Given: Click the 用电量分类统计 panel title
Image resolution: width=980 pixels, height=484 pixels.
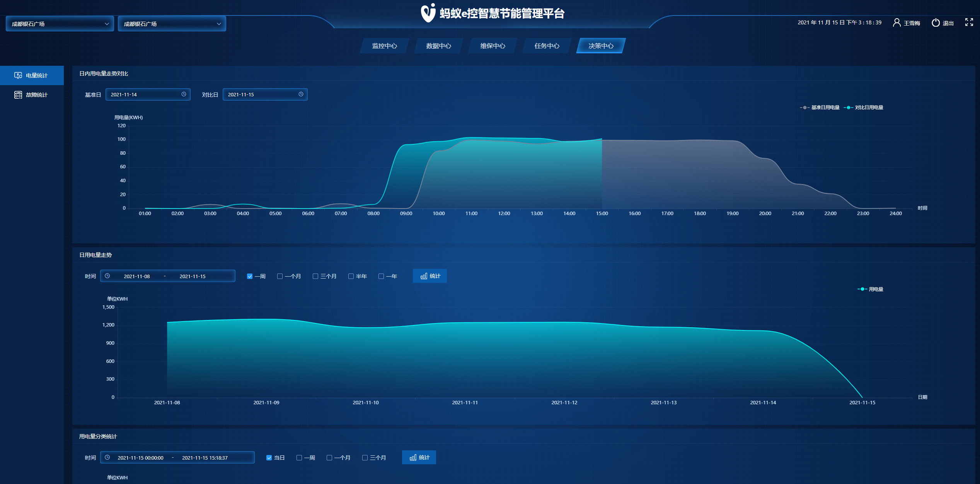Looking at the screenshot, I should 98,436.
